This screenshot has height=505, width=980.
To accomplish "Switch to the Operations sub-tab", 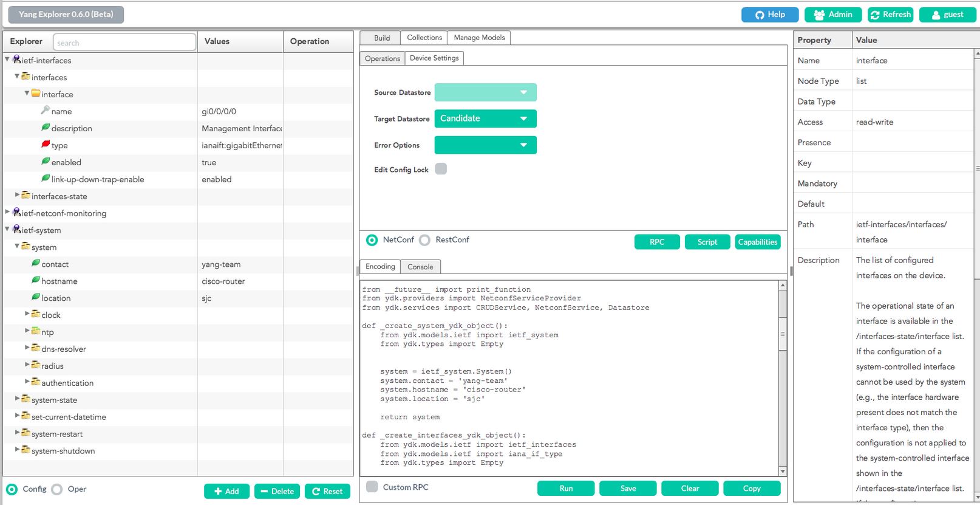I will click(x=383, y=58).
